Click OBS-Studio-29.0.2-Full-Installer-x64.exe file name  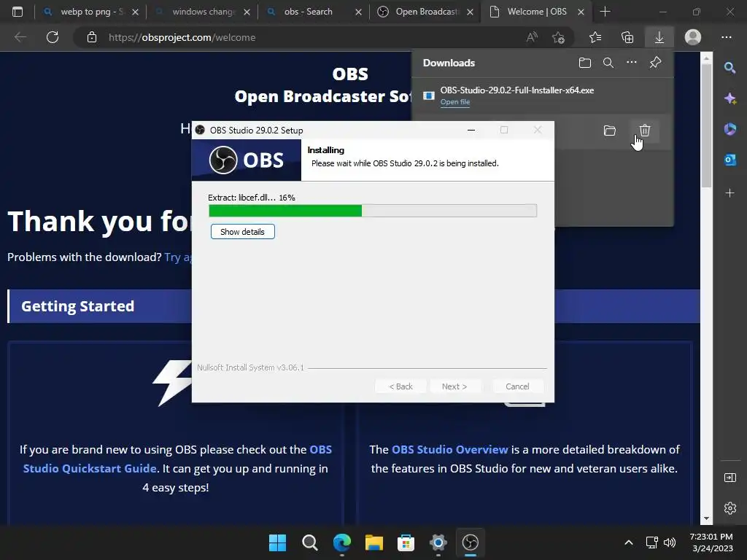point(517,90)
